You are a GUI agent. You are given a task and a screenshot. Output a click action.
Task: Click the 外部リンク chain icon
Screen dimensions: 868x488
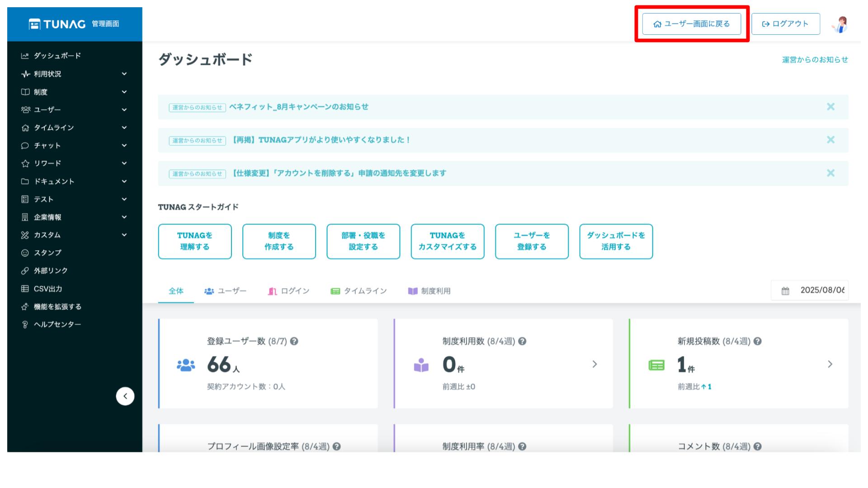[x=25, y=271]
